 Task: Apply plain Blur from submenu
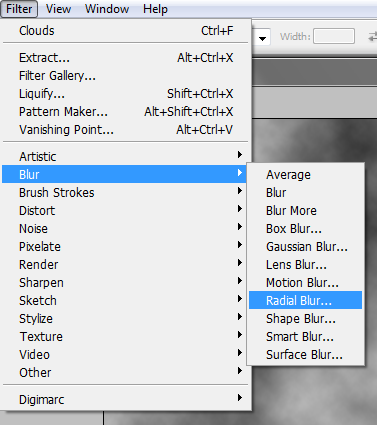(305, 192)
